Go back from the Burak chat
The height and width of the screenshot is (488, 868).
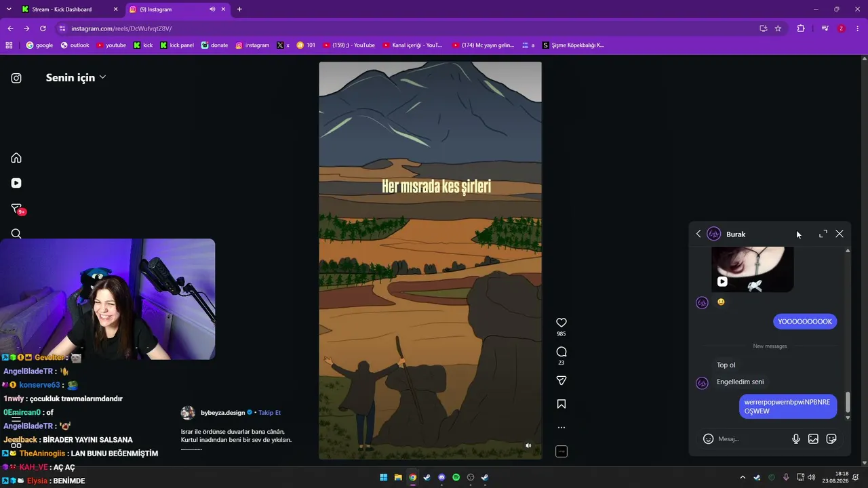pos(698,234)
